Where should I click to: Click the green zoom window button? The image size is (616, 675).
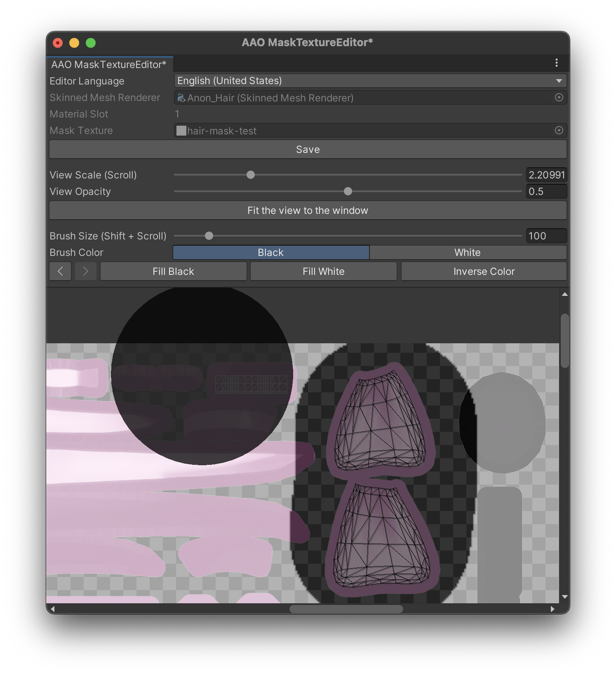pyautogui.click(x=91, y=43)
